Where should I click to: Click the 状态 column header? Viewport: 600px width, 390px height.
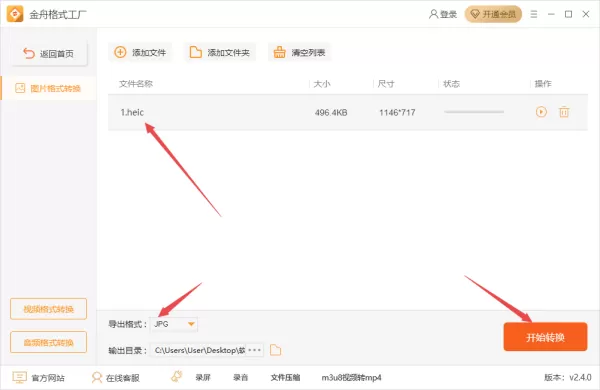(452, 83)
